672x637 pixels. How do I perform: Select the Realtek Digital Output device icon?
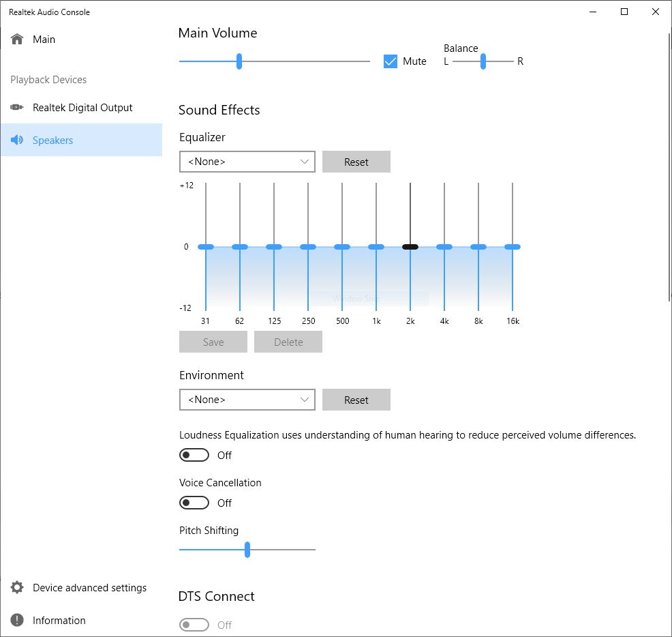click(x=17, y=107)
